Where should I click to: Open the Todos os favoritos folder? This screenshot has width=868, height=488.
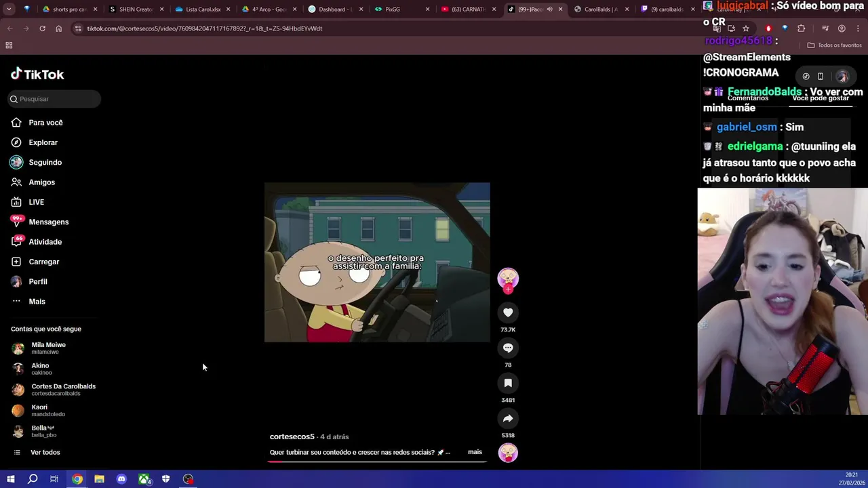coord(834,45)
